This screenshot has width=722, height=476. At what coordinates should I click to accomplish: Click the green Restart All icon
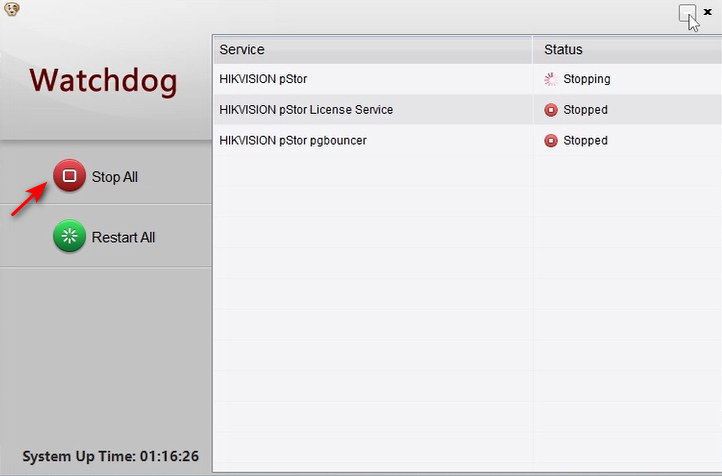tap(69, 237)
